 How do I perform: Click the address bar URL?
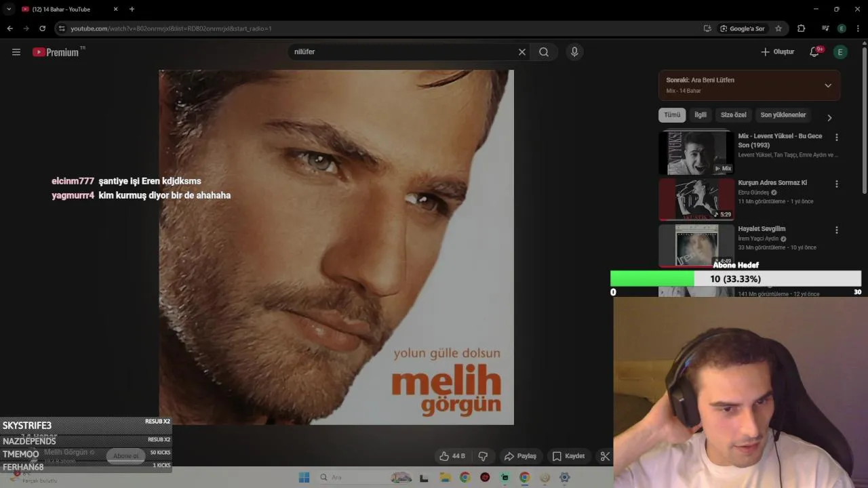[x=171, y=28]
